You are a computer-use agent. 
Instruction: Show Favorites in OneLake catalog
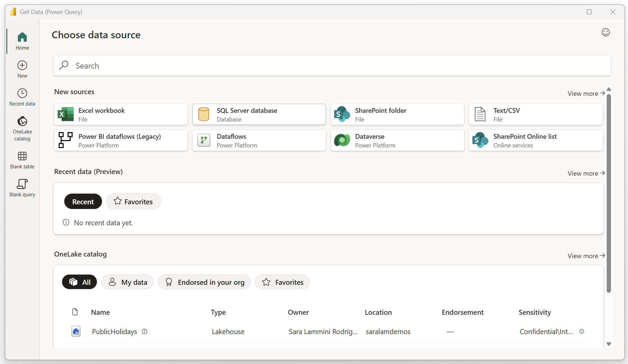click(x=282, y=282)
